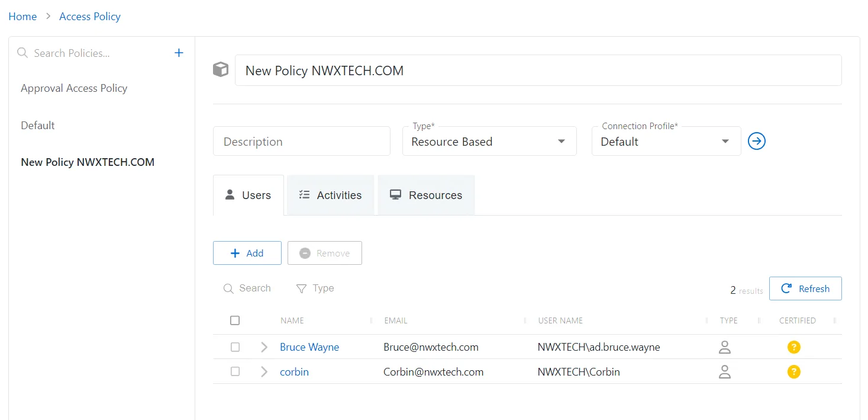Select New Policy NWXTECH.COM in the sidebar
The height and width of the screenshot is (420, 868).
[x=88, y=162]
